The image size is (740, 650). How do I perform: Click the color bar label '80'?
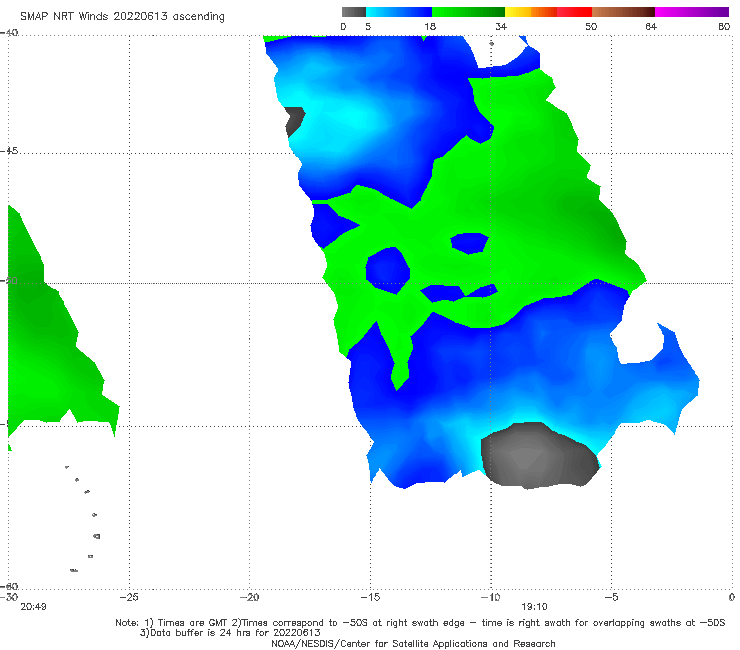[x=724, y=26]
